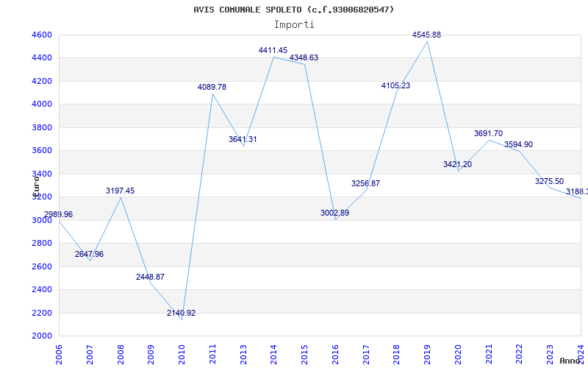Select the 3256.87 data label
This screenshot has height=368, width=588.
[x=365, y=183]
